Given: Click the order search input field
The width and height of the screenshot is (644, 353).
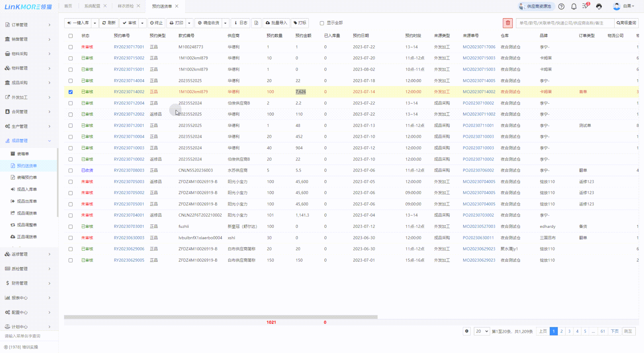Looking at the screenshot, I should tap(565, 23).
